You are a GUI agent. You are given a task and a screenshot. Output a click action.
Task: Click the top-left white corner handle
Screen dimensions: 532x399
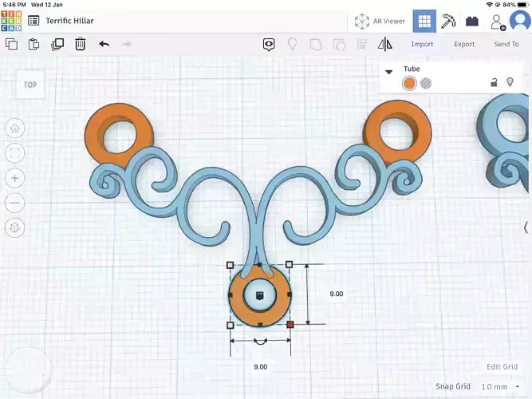pyautogui.click(x=230, y=265)
